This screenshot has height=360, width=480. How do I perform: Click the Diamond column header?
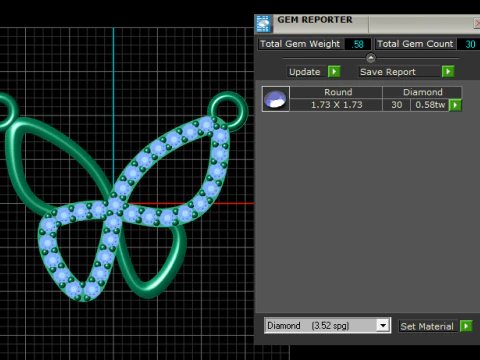coord(423,92)
